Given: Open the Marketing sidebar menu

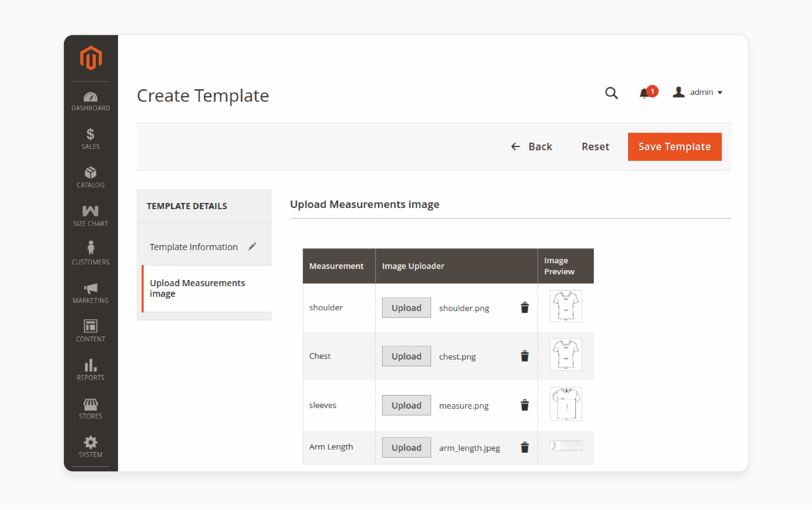Looking at the screenshot, I should click(91, 293).
